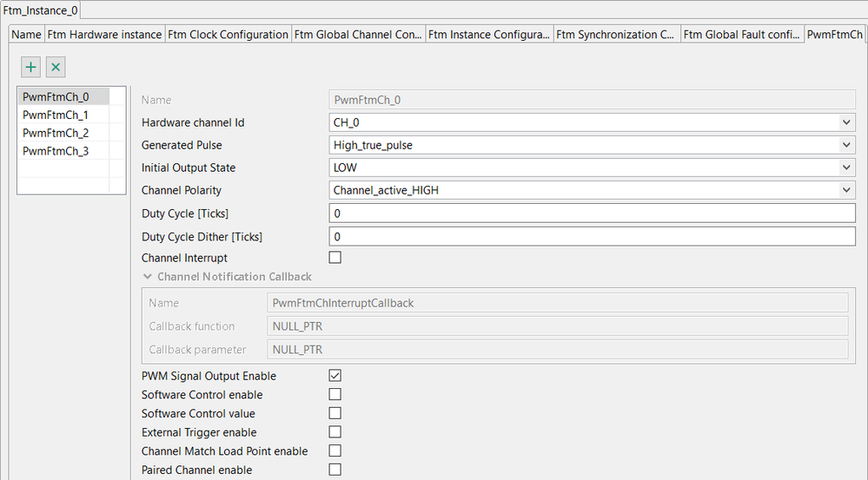Click the remove channel X icon
Viewport: 868px width, 480px height.
coord(55,67)
